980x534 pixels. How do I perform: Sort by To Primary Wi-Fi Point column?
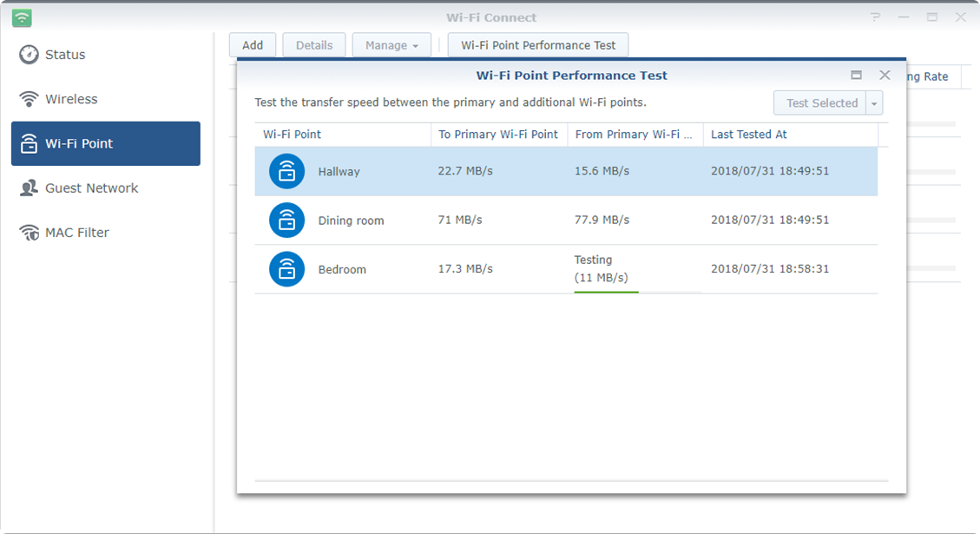(498, 135)
